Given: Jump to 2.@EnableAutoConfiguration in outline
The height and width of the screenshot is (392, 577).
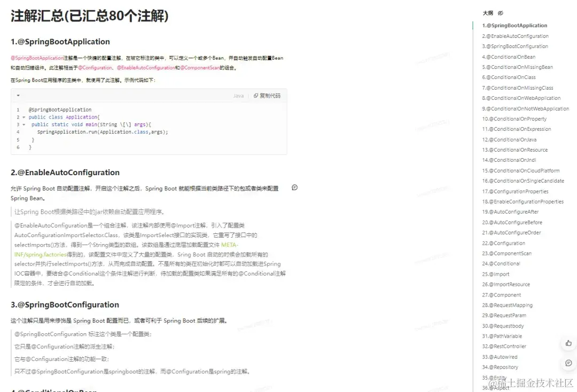Looking at the screenshot, I should pyautogui.click(x=515, y=36).
